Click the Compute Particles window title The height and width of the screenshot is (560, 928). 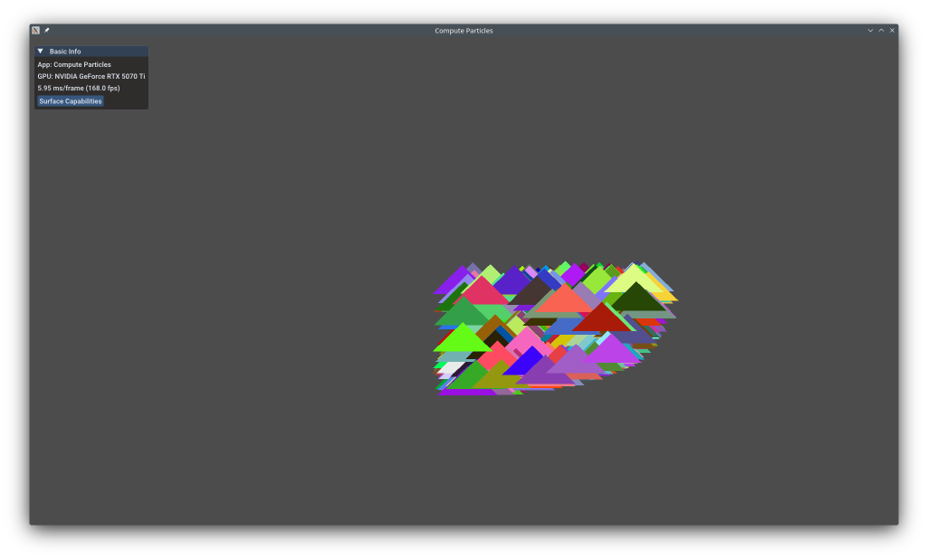(x=463, y=30)
